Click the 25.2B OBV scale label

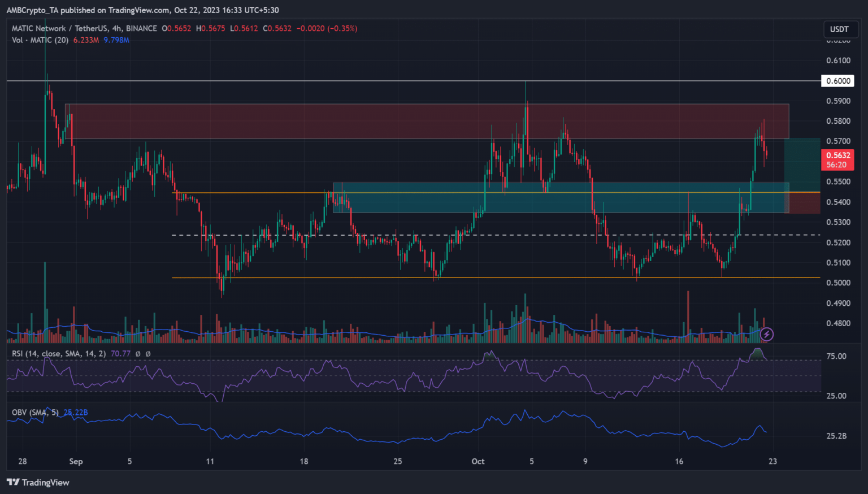click(x=836, y=436)
